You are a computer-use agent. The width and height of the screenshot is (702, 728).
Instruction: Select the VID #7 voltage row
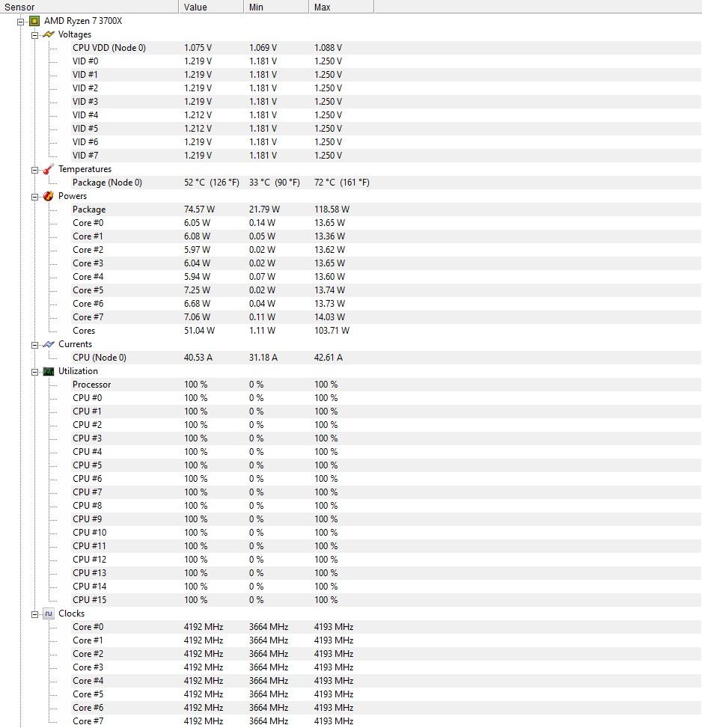click(x=385, y=156)
